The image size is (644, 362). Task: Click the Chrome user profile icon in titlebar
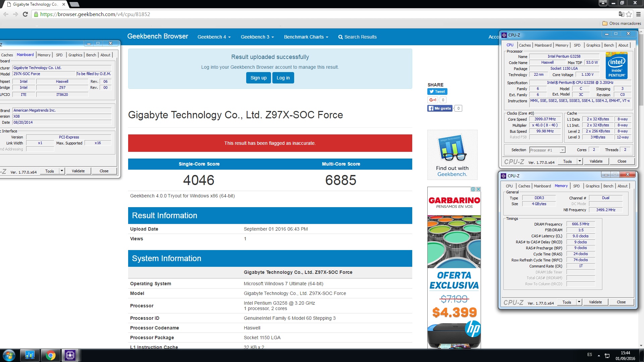[603, 3]
